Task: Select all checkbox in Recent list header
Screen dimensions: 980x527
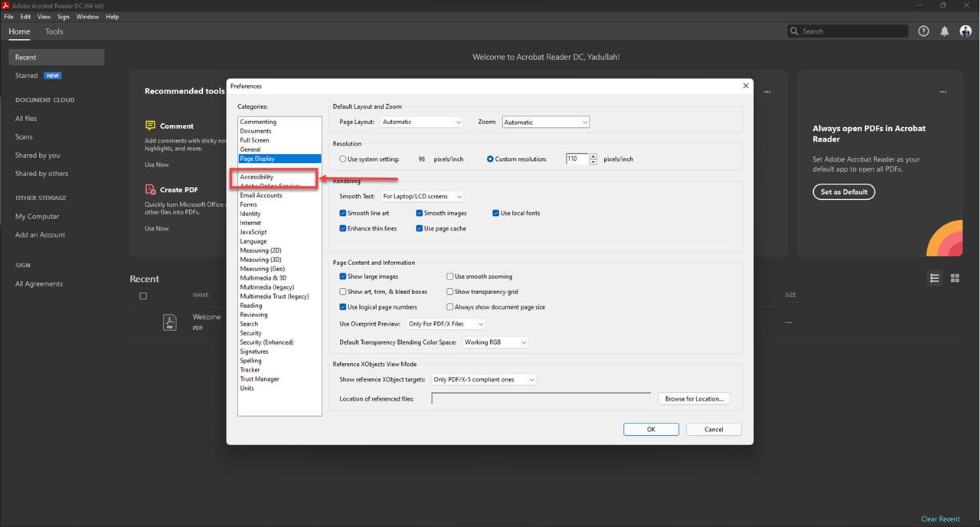Action: [x=143, y=296]
